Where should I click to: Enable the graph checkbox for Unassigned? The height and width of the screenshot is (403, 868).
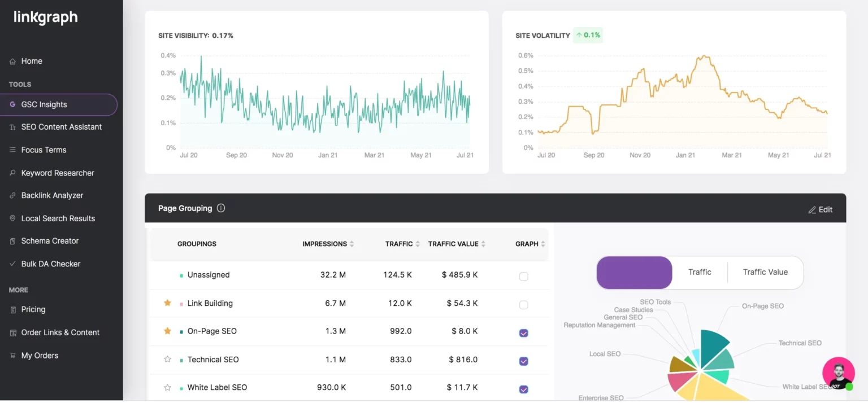pos(523,277)
